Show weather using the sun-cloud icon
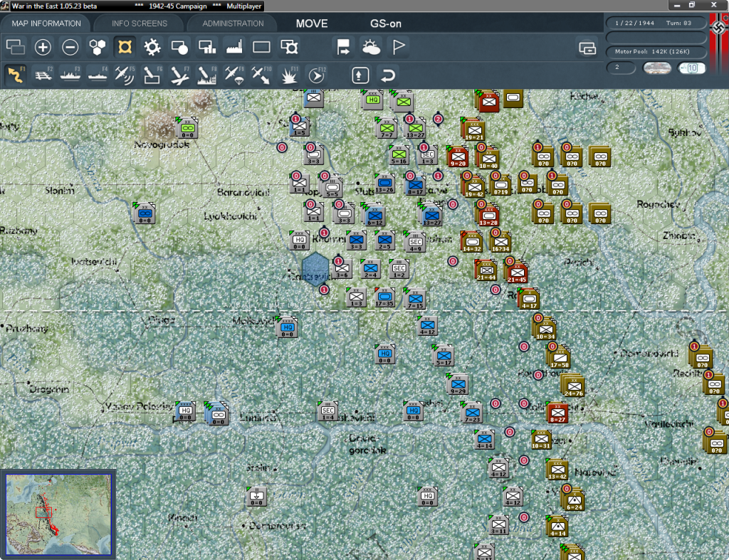 coord(371,47)
